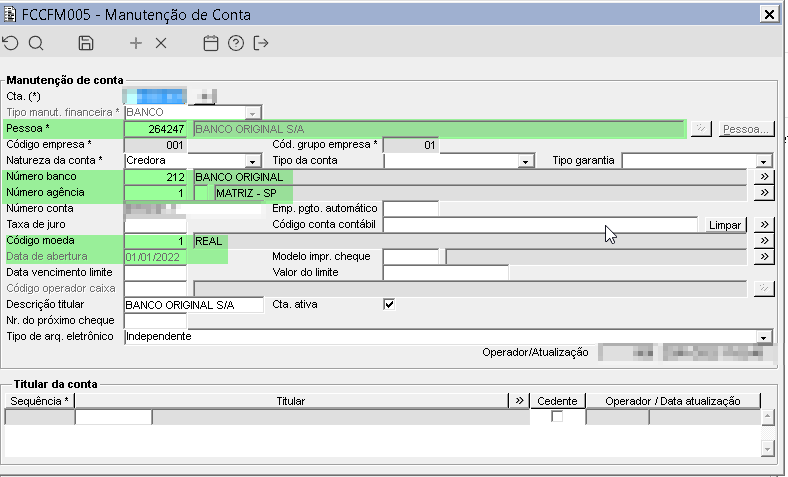Click Código empresa field 001

point(155,145)
